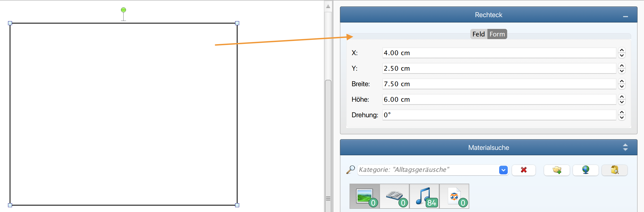The width and height of the screenshot is (644, 212).
Task: Increase the X position with stepper
Action: point(622,50)
